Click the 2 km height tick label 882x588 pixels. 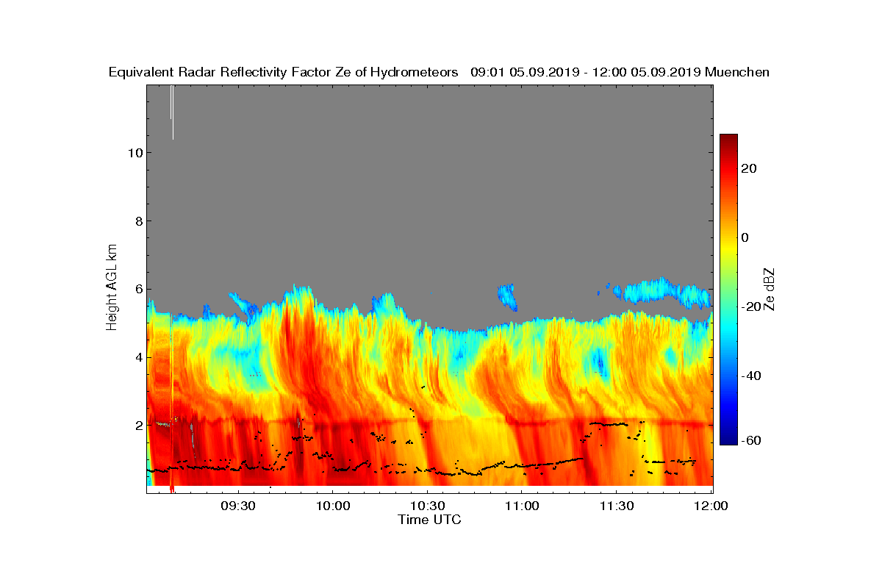137,426
